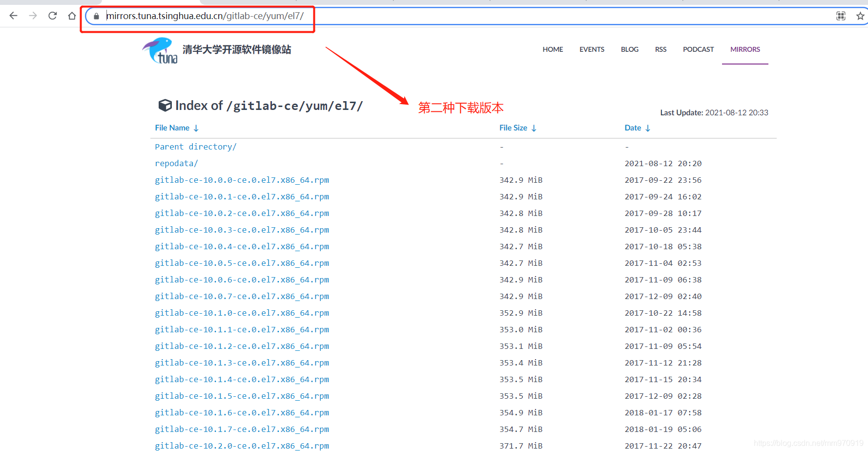Click the date 2017-11-12 21:28
868x452 pixels.
(x=663, y=363)
